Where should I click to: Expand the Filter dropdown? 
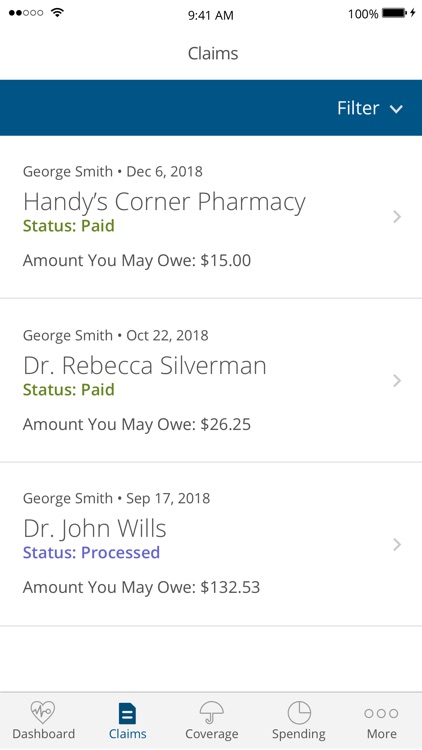pyautogui.click(x=369, y=108)
